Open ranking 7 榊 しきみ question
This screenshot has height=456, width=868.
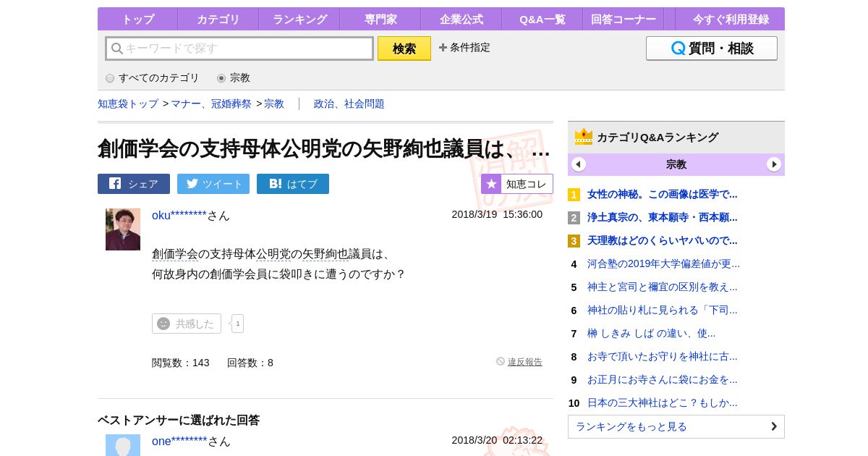651,333
